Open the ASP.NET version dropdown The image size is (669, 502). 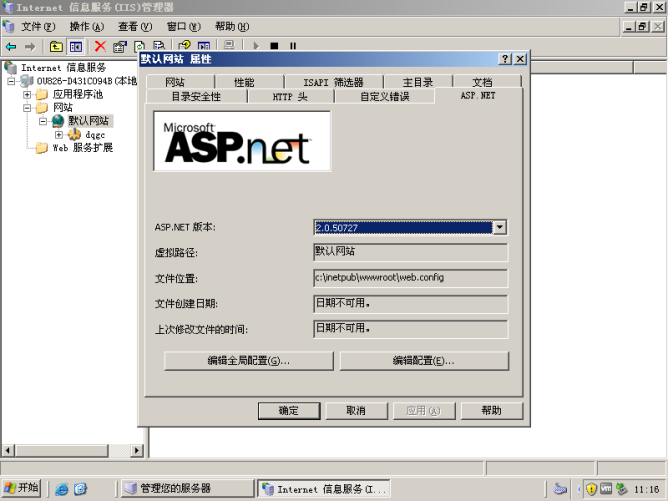[500, 227]
